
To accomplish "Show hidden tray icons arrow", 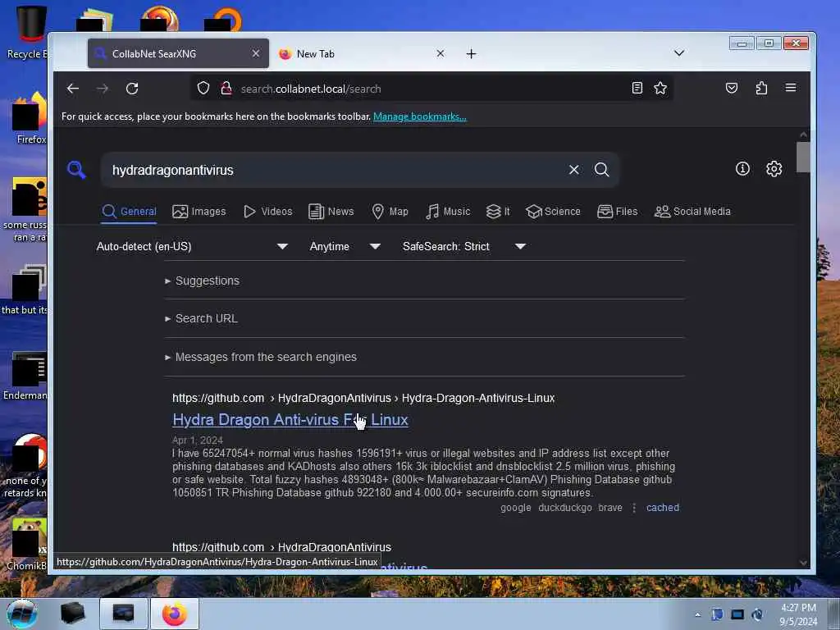I will click(697, 615).
